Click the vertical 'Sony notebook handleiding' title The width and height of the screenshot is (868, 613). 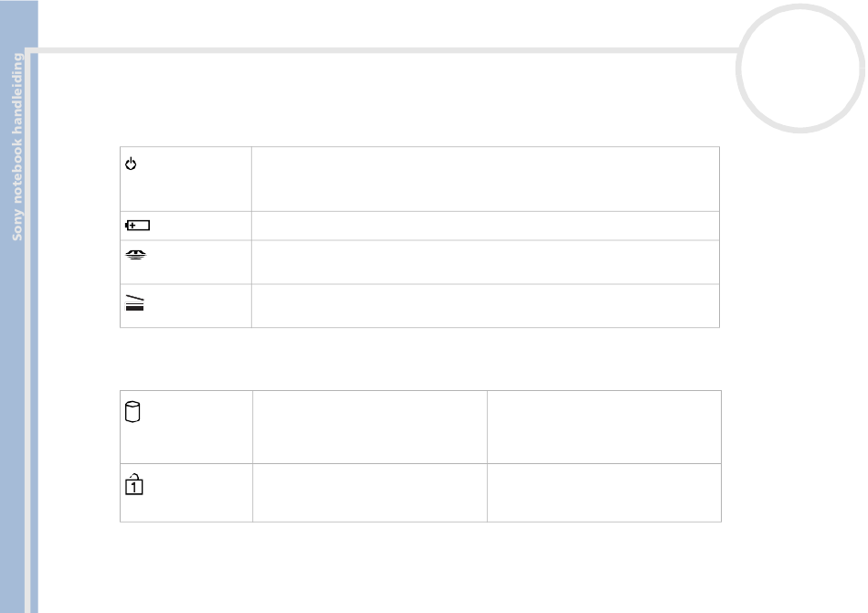[17, 146]
